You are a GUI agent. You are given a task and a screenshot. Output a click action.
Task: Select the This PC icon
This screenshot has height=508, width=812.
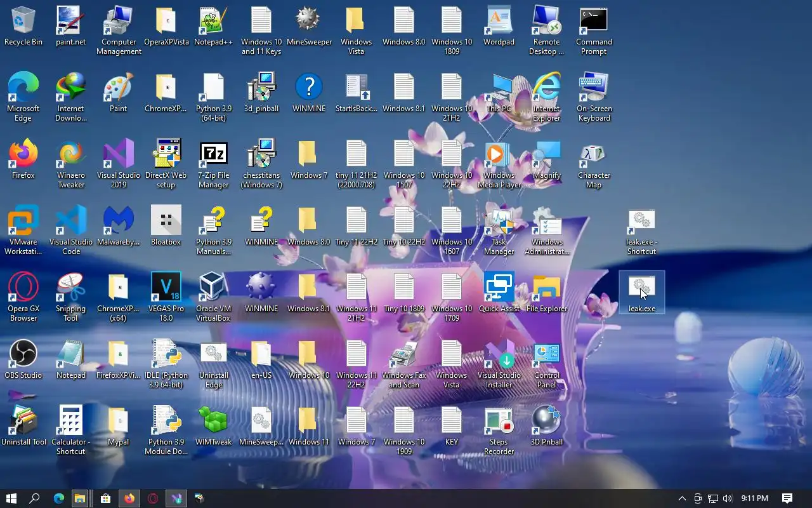point(499,93)
